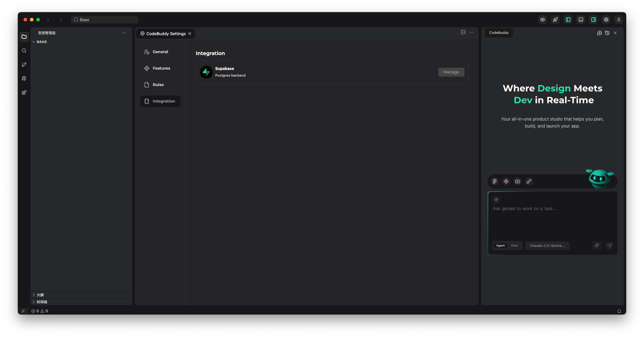Open CodeBuddy chat history
This screenshot has width=644, height=338.
tap(607, 33)
